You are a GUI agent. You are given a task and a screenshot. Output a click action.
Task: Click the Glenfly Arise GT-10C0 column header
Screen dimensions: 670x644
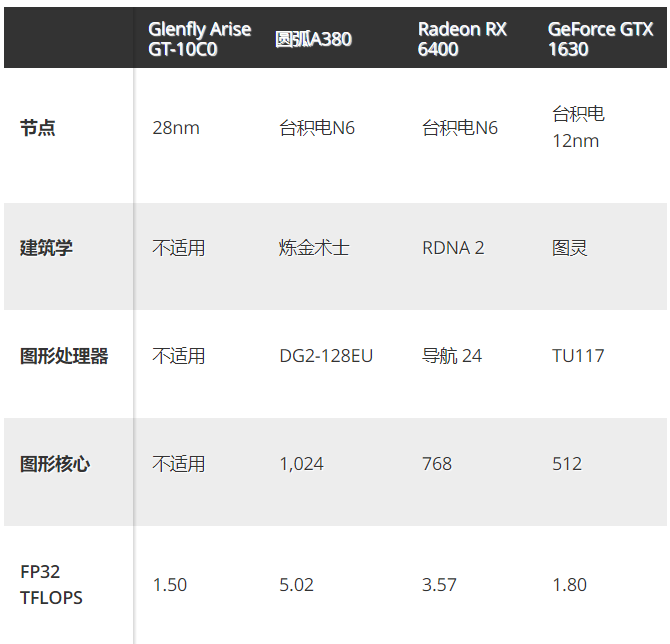tap(199, 39)
